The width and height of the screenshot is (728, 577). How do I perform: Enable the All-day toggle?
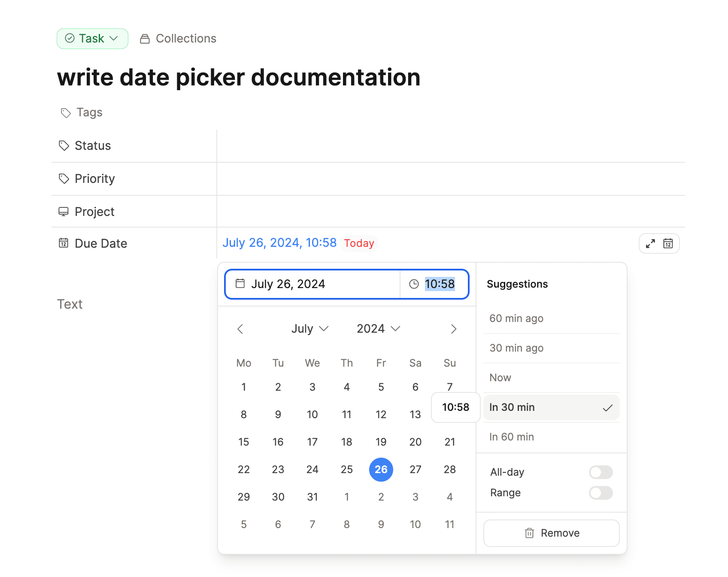point(601,472)
